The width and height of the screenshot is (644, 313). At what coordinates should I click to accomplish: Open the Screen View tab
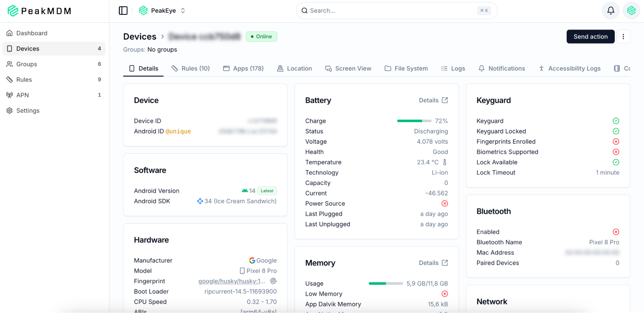(x=348, y=69)
